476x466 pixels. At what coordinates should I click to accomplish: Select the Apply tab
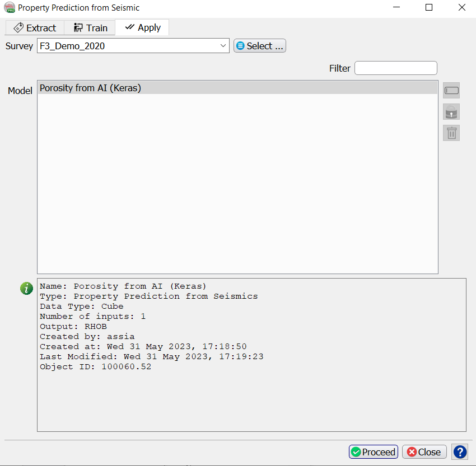pyautogui.click(x=142, y=27)
